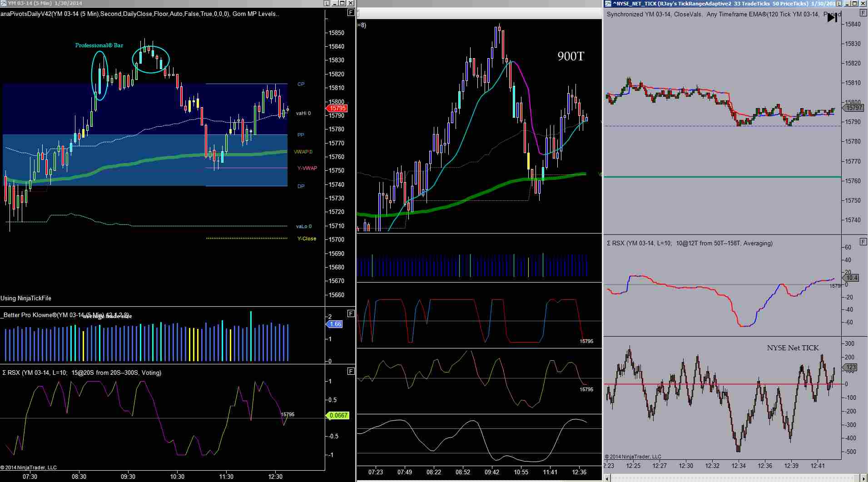Click the 'Professional® Bar' annotation text
Image resolution: width=868 pixels, height=482 pixels.
tap(99, 45)
